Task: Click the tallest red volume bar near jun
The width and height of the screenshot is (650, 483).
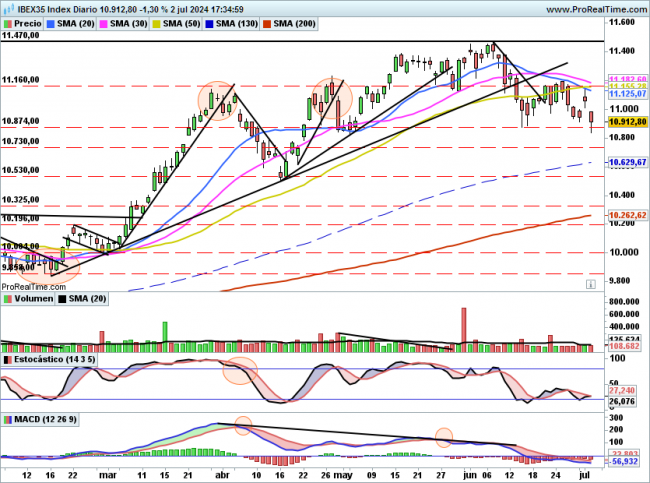Action: pos(463,330)
